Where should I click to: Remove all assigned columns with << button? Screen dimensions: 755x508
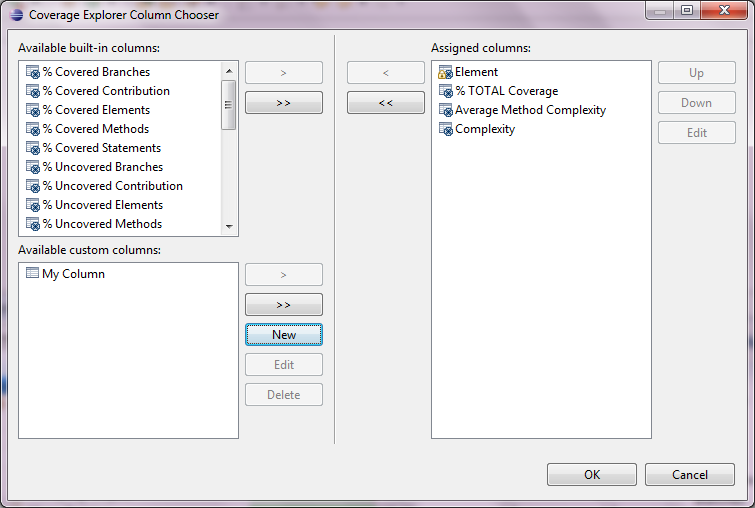click(386, 103)
